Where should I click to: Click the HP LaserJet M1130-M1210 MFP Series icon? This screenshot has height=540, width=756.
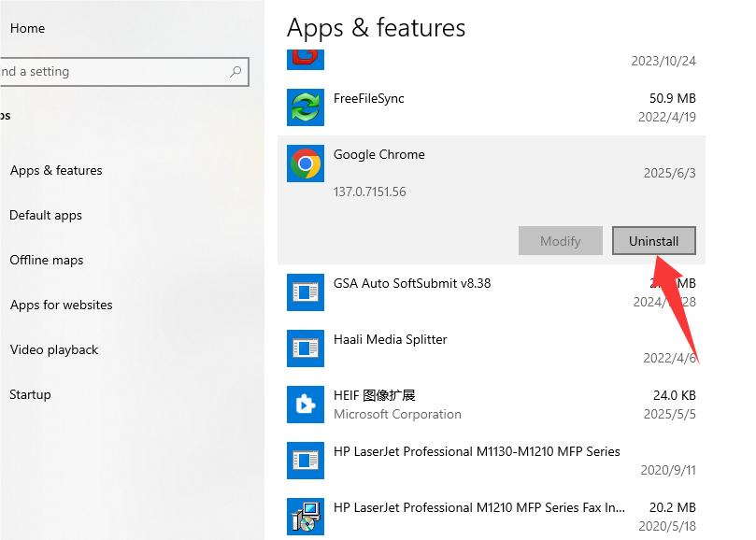point(306,461)
